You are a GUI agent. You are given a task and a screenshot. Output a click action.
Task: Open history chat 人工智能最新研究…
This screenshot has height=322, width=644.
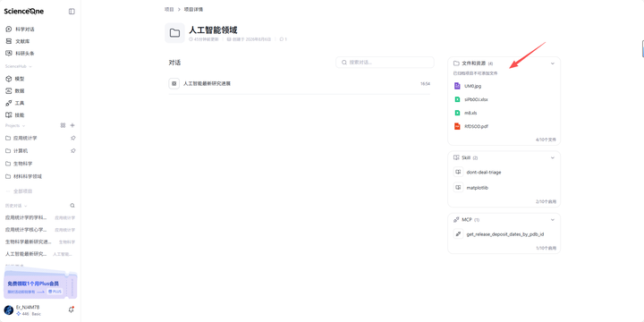26,254
